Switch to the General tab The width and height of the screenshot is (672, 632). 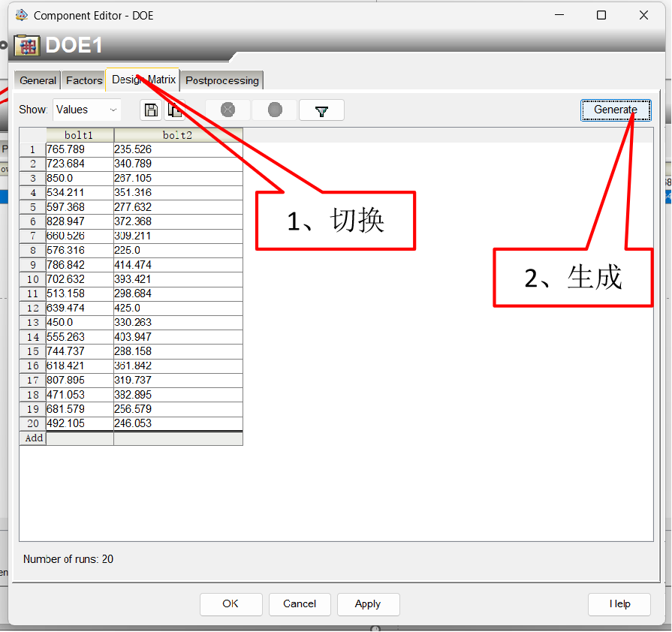tap(38, 80)
